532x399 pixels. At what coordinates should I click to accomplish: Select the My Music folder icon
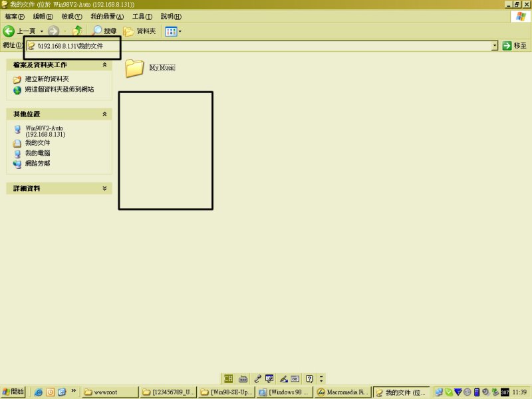click(135, 68)
